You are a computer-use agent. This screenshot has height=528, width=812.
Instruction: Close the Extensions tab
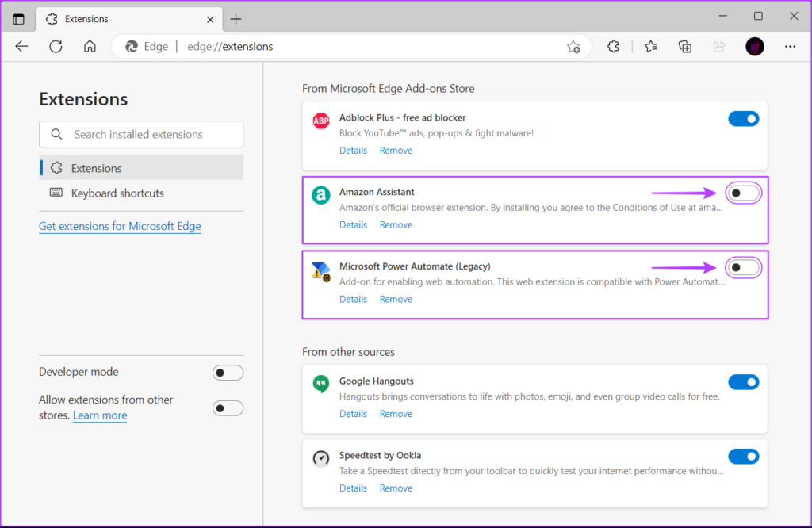point(210,20)
